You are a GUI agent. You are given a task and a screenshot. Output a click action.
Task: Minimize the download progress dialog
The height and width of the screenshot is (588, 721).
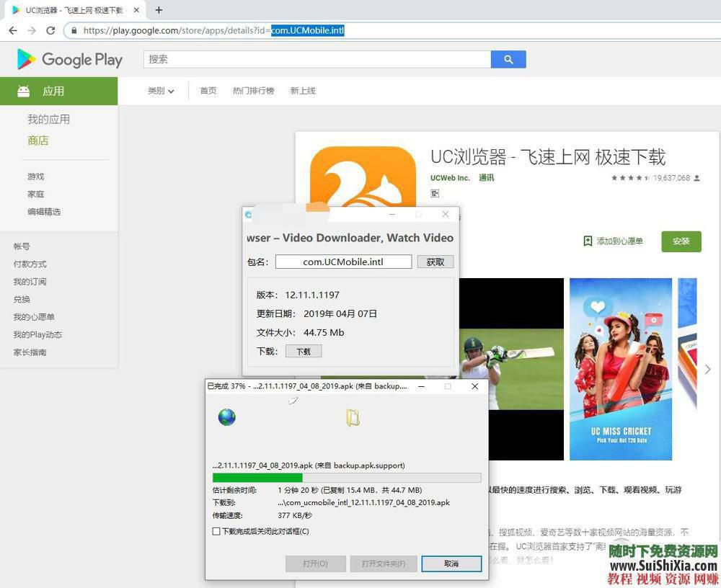pyautogui.click(x=421, y=387)
